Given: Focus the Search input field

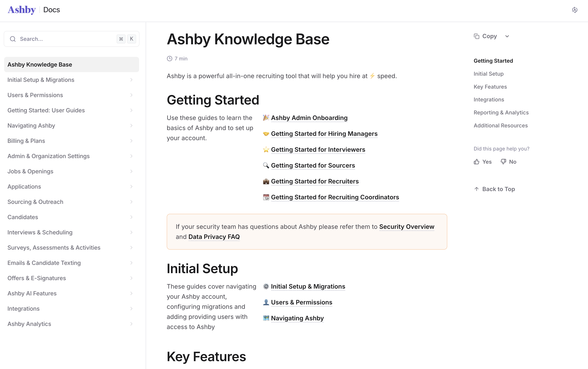Looking at the screenshot, I should pyautogui.click(x=66, y=39).
